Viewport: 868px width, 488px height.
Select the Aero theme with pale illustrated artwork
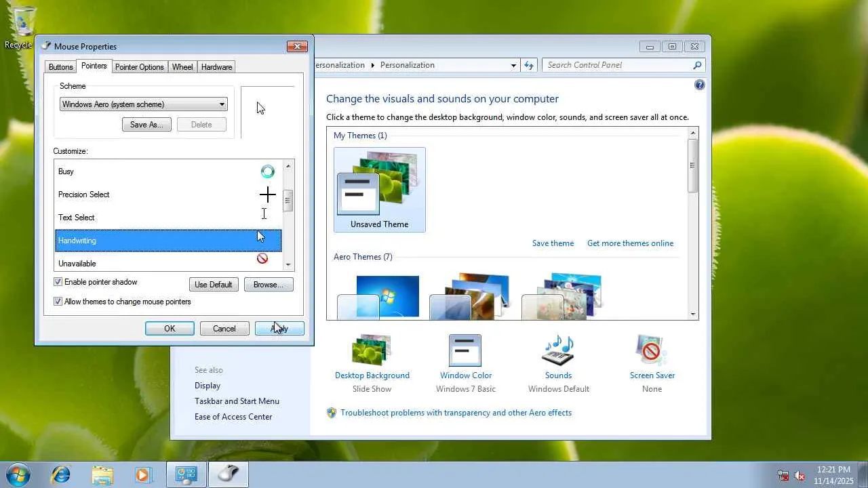561,296
